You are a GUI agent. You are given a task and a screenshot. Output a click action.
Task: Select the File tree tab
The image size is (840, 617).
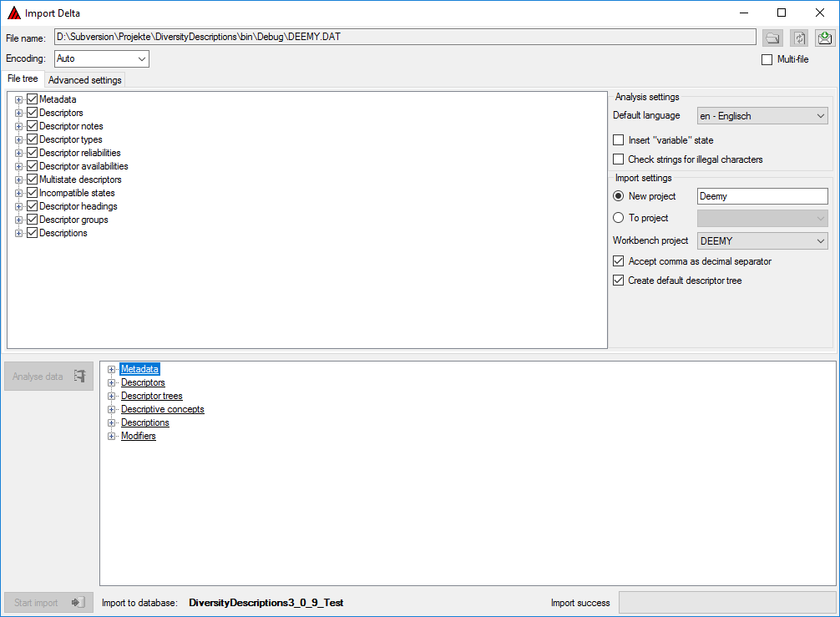[x=23, y=78]
